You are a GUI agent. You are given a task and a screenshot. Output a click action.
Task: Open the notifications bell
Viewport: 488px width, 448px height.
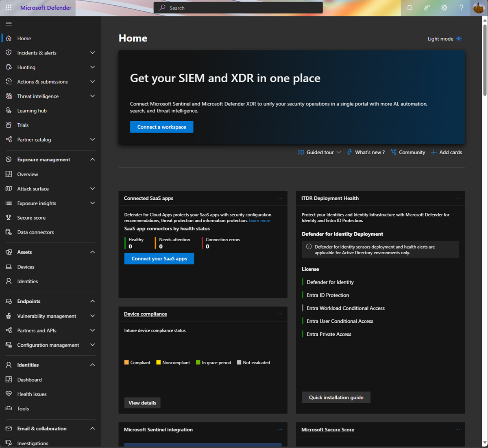410,7
